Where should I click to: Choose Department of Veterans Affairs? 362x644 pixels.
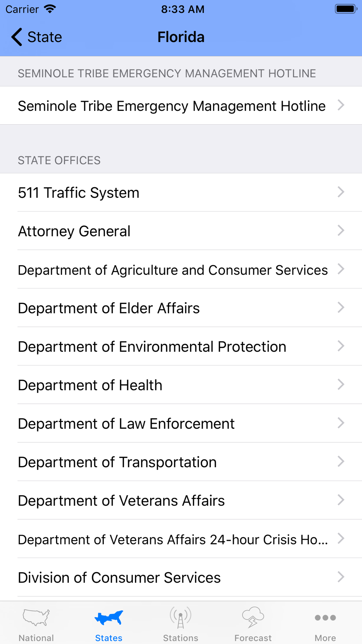point(181,500)
